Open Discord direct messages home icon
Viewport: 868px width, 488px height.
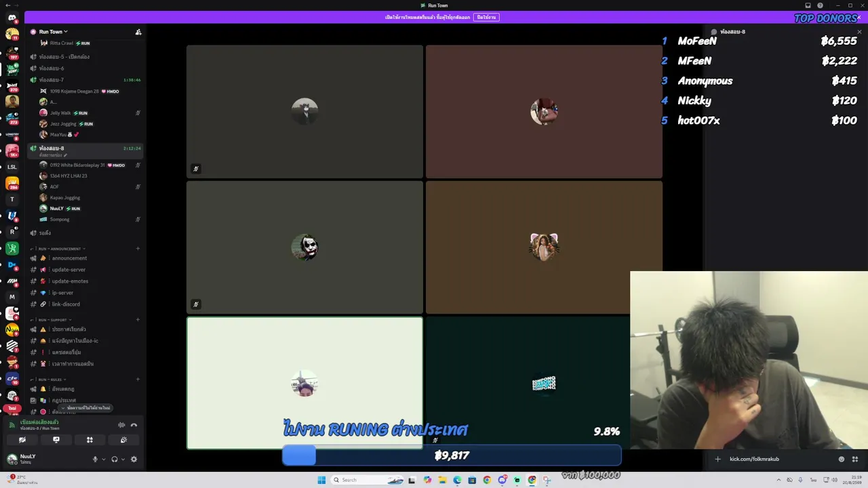[x=12, y=18]
